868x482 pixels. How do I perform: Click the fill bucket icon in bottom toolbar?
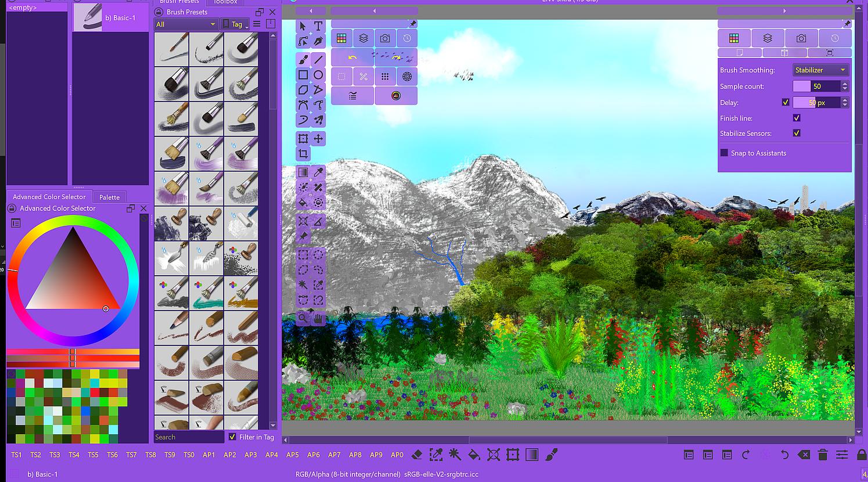tap(474, 455)
